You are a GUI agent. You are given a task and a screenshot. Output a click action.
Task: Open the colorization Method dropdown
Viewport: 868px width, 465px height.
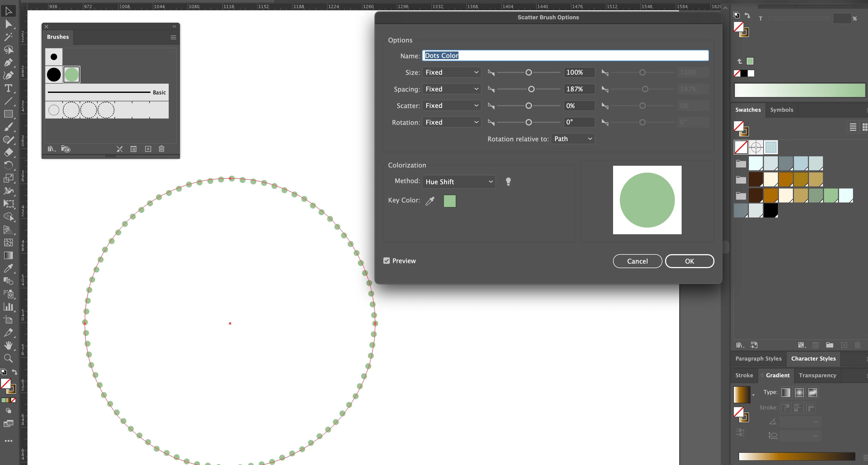[x=459, y=182]
